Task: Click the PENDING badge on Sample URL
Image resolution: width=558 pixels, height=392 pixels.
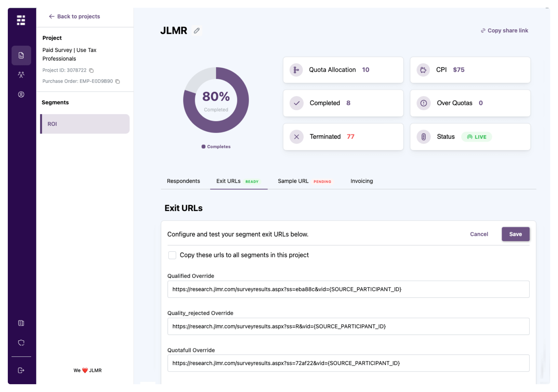Action: click(x=322, y=182)
